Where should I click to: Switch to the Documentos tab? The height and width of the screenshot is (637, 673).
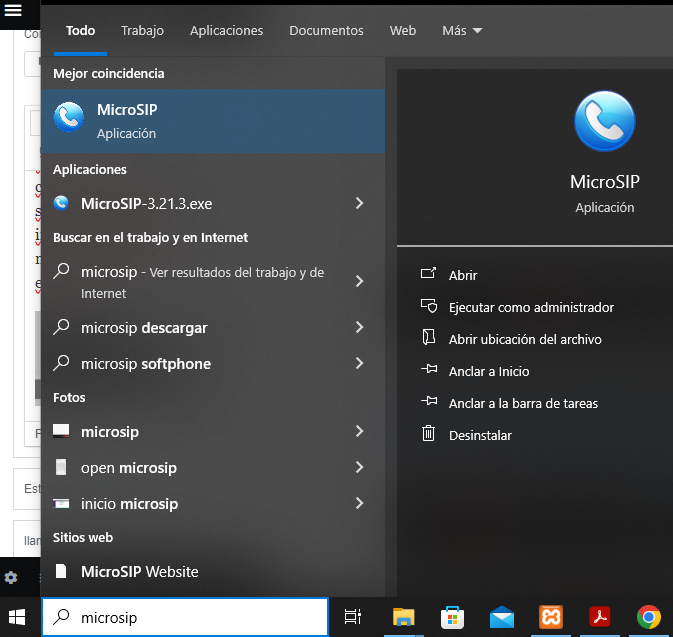click(x=326, y=31)
